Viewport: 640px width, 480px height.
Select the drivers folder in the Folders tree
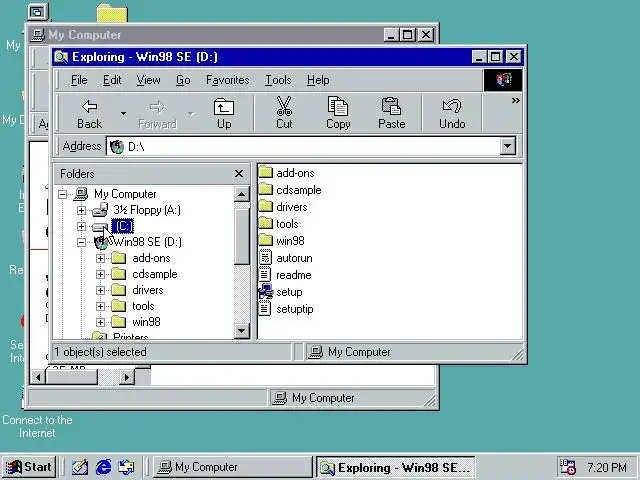(x=148, y=290)
